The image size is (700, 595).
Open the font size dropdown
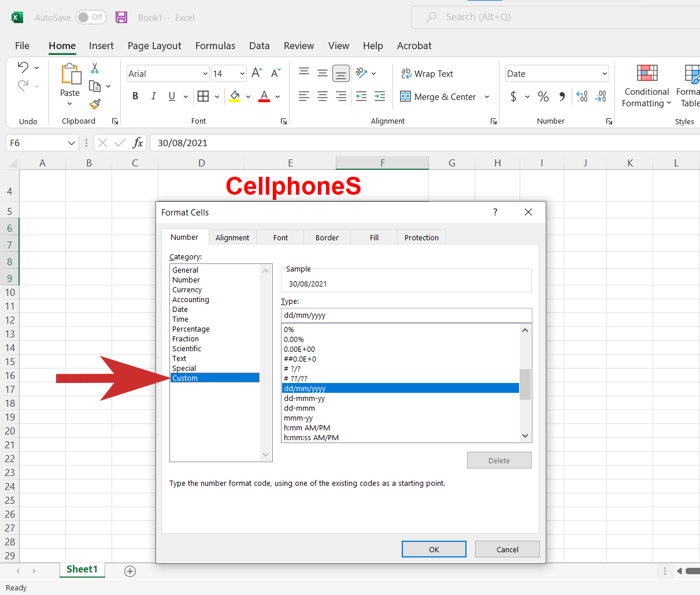(x=242, y=73)
